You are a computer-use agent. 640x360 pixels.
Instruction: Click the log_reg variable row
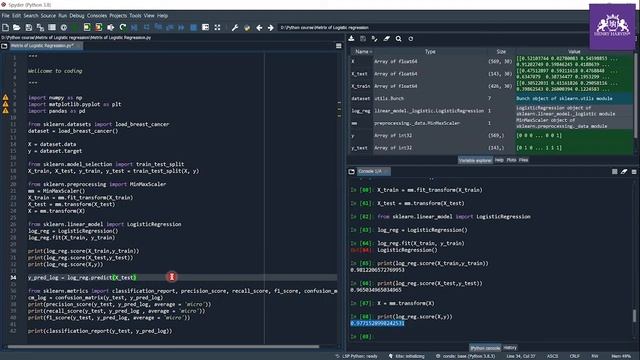click(492, 111)
